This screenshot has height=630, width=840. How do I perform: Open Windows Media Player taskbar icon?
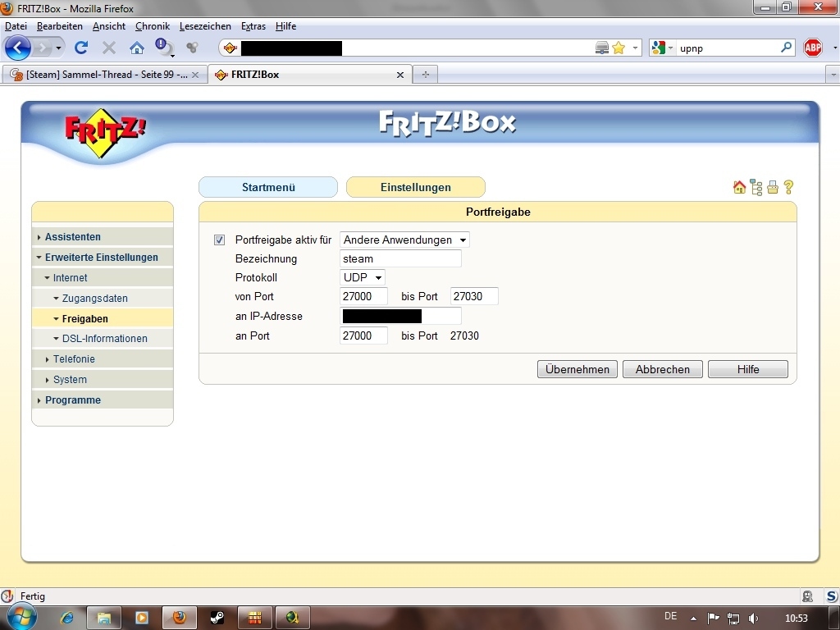[142, 618]
